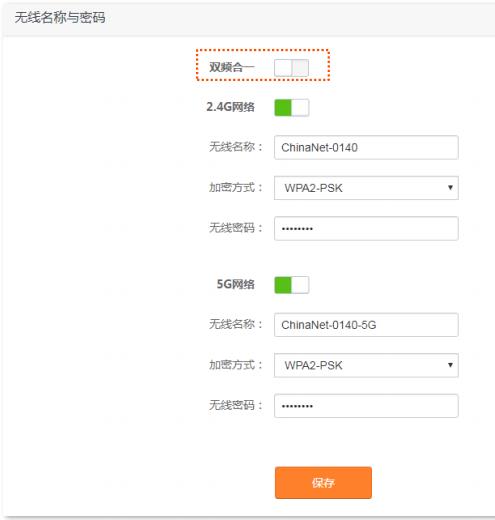Expand the 5G 加密方式 WPA2-PSK dropdown
The image size is (495, 520).
366,365
